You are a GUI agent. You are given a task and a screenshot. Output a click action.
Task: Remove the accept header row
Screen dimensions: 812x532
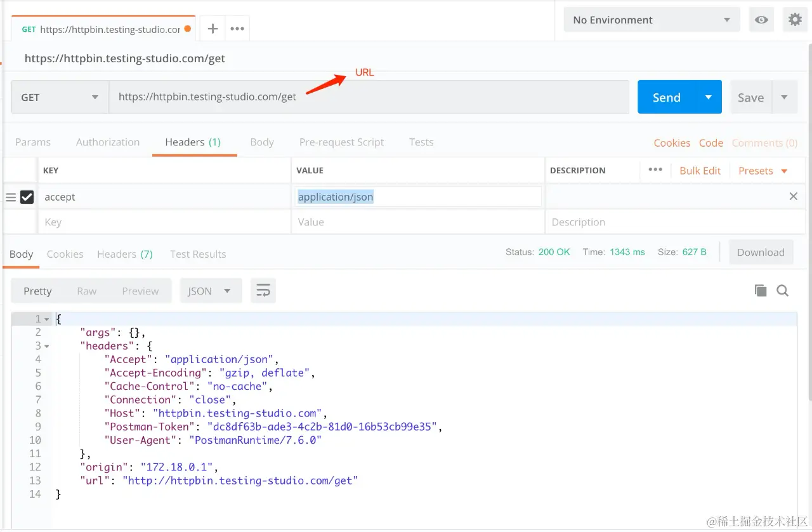(793, 196)
